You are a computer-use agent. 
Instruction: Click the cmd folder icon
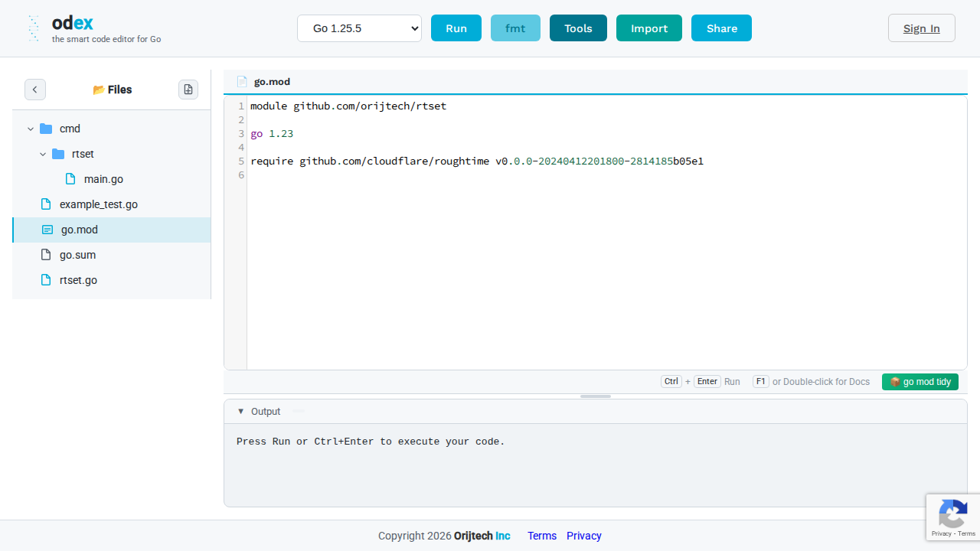coord(46,129)
